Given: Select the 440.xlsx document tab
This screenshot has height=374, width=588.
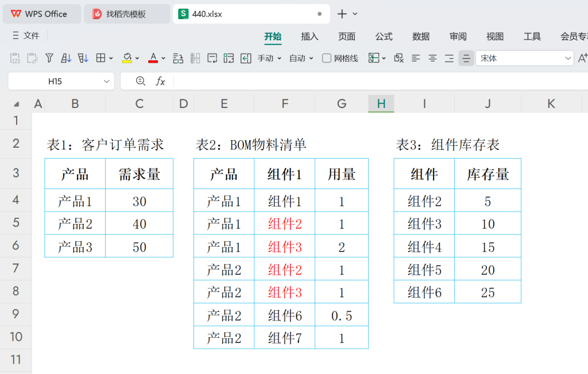Looking at the screenshot, I should [x=252, y=14].
